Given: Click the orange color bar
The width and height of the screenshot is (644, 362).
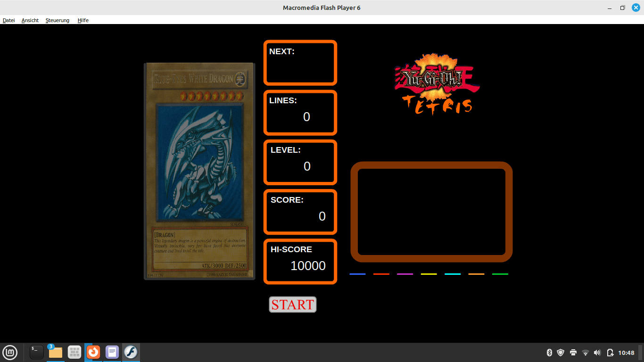Looking at the screenshot, I should point(476,274).
